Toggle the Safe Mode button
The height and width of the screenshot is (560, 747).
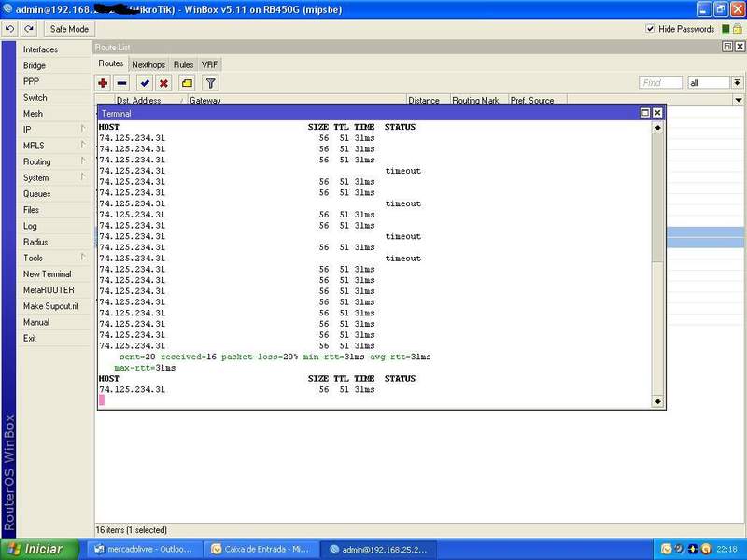coord(69,29)
